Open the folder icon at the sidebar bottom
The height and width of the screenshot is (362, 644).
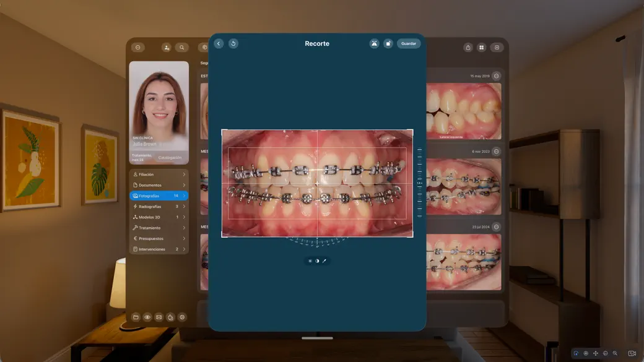click(x=136, y=317)
